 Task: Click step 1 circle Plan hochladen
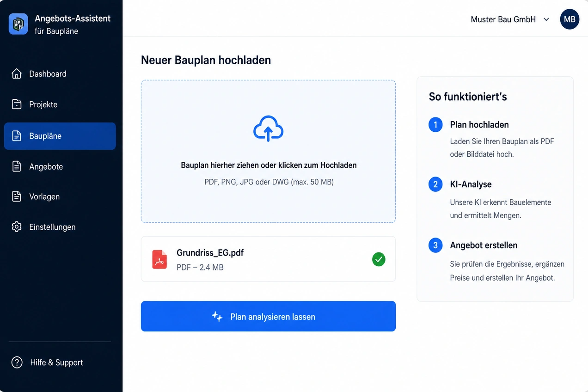(x=435, y=125)
